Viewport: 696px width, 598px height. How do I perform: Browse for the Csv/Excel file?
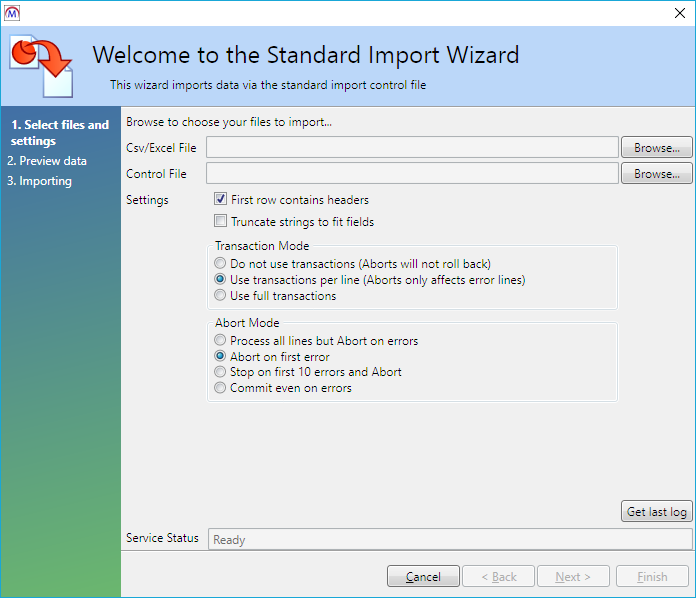[x=656, y=148]
